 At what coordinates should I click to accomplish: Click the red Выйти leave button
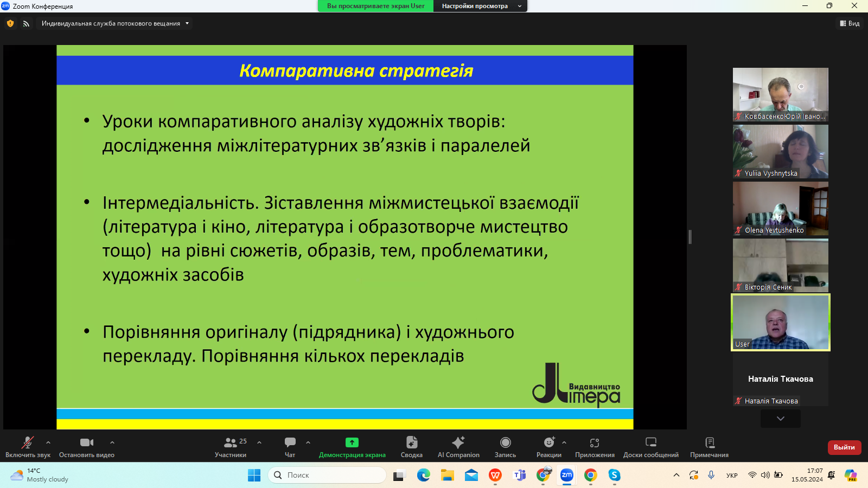(x=844, y=447)
